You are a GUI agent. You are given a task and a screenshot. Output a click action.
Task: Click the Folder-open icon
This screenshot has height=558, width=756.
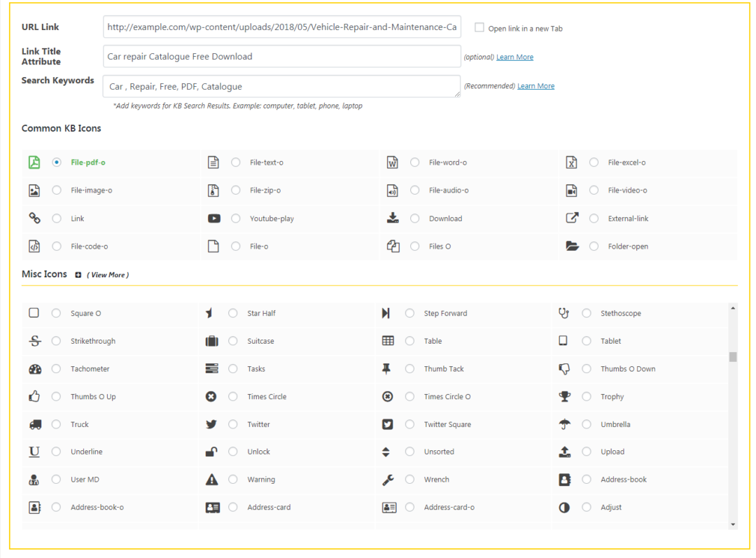tap(573, 246)
